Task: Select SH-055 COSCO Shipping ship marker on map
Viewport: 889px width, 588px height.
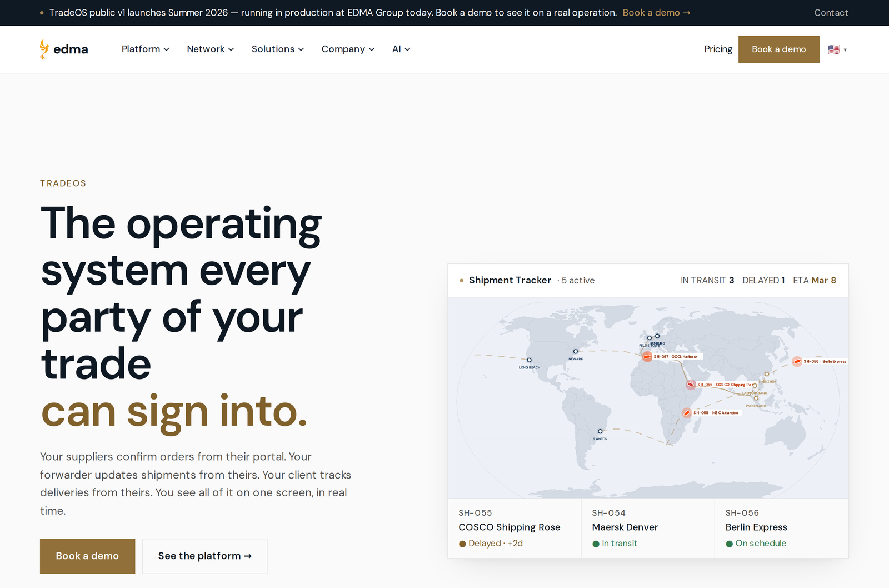Action: tap(691, 385)
